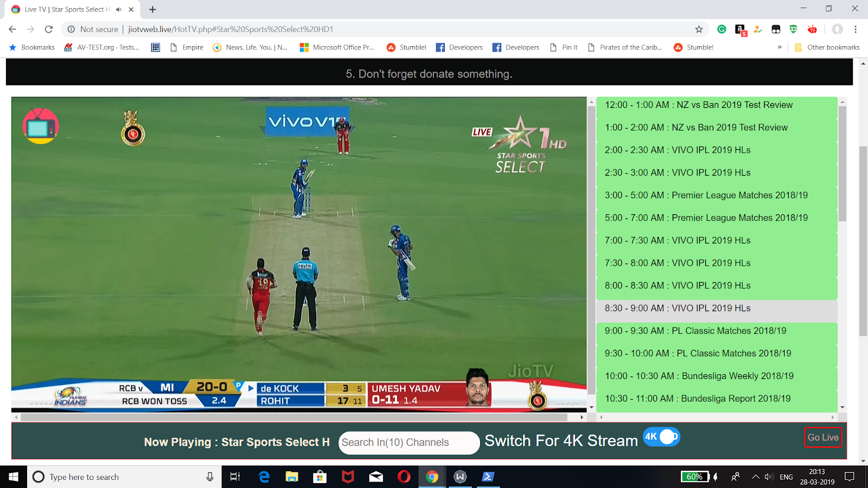
Task: Open the Other bookmarks folder
Action: 827,47
